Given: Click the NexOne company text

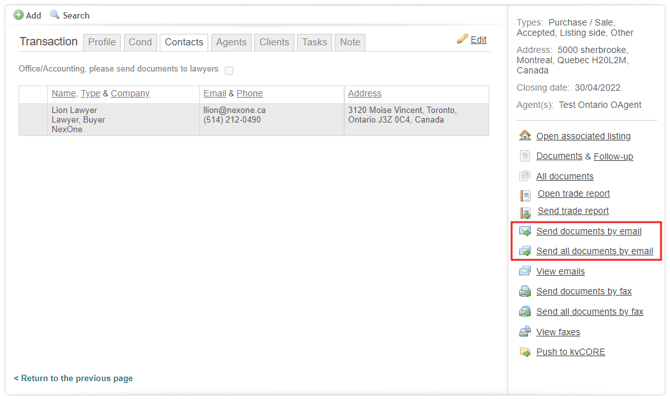Looking at the screenshot, I should click(x=67, y=129).
